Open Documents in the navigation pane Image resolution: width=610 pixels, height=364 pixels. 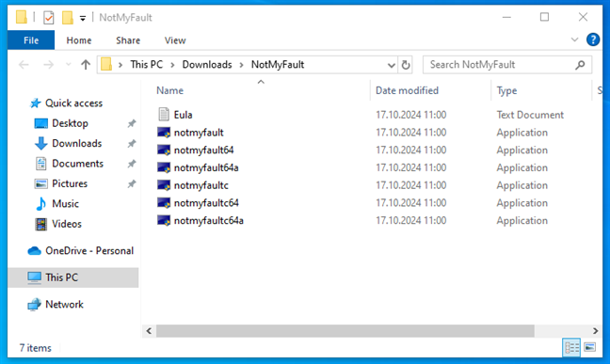(x=77, y=164)
